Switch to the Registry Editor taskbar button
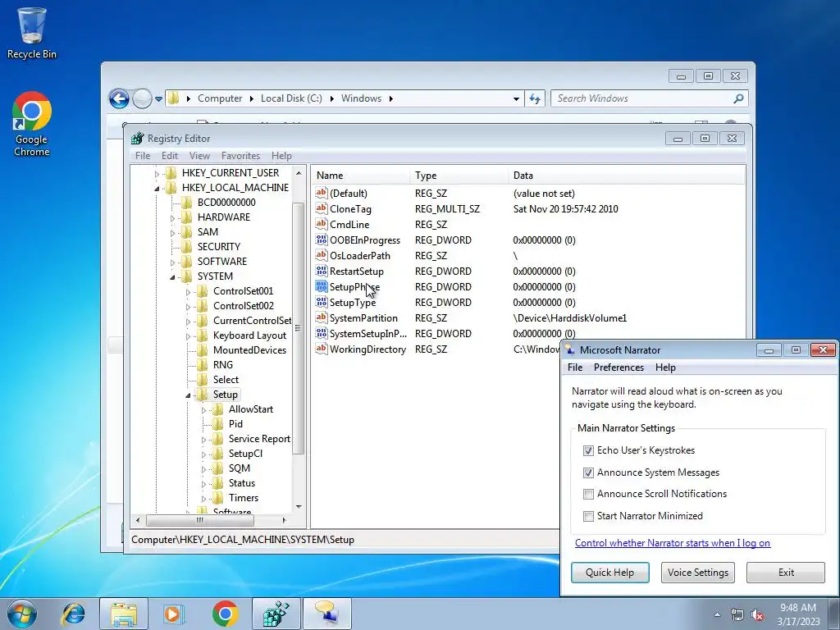The image size is (840, 630). (276, 614)
